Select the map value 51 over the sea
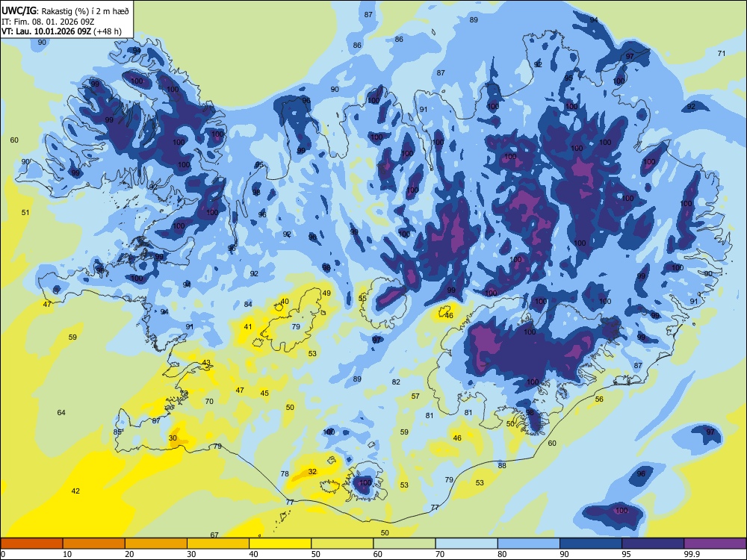747x560 pixels. tap(25, 212)
